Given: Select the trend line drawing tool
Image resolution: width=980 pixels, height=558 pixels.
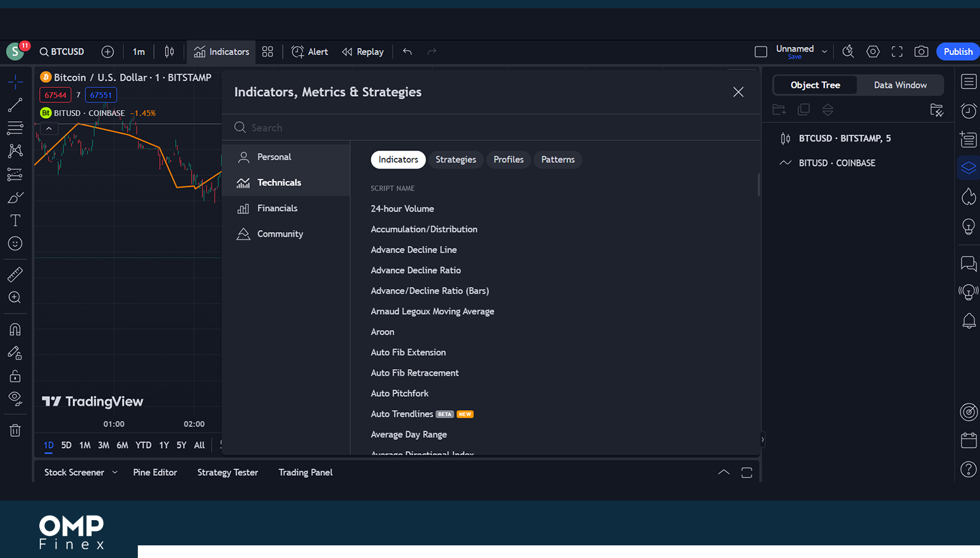Looking at the screenshot, I should click(x=15, y=105).
